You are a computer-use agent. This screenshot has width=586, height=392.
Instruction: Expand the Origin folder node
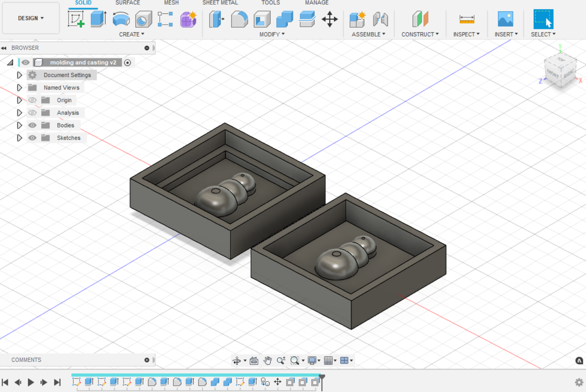[19, 100]
